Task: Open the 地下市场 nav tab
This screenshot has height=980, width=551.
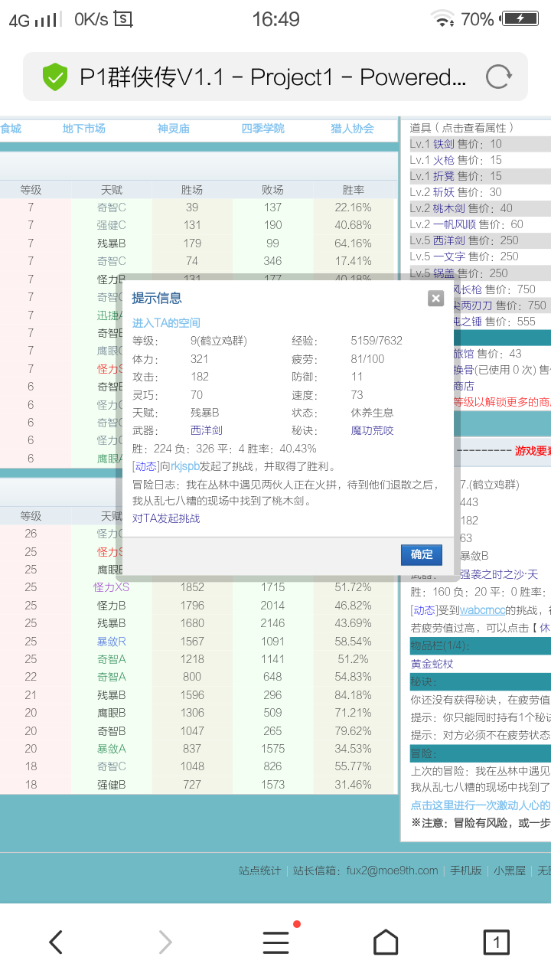Action: [x=84, y=129]
